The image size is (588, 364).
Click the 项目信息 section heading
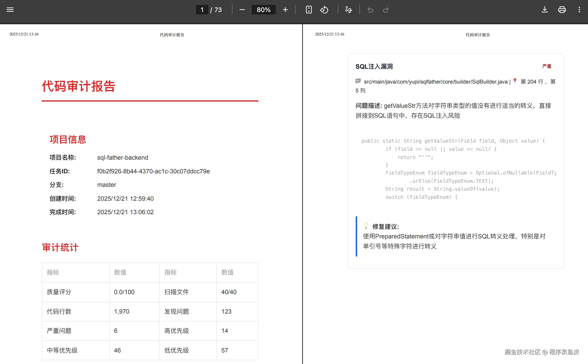68,140
